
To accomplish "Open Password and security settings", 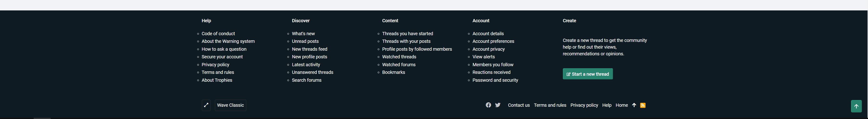I will tap(495, 80).
